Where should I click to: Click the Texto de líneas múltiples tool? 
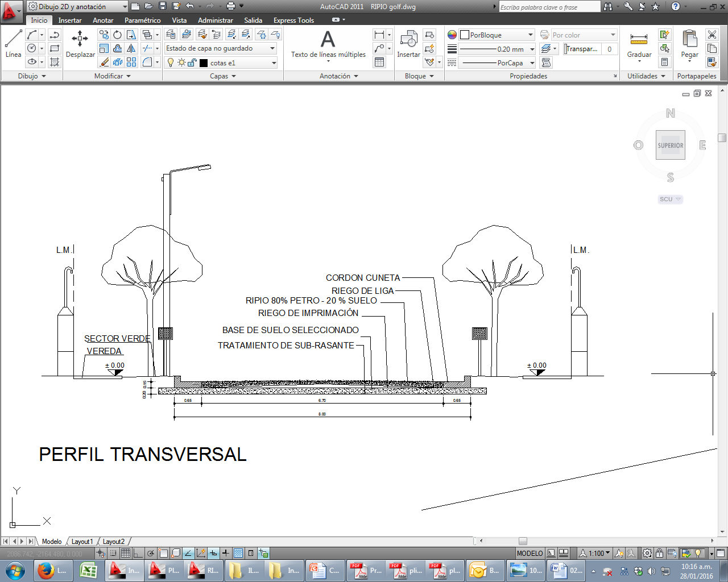click(x=328, y=44)
